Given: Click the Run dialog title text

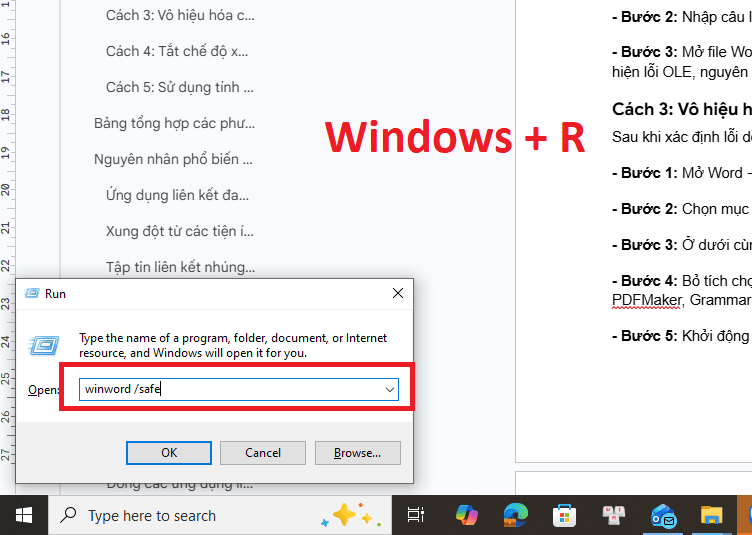Looking at the screenshot, I should coord(55,294).
